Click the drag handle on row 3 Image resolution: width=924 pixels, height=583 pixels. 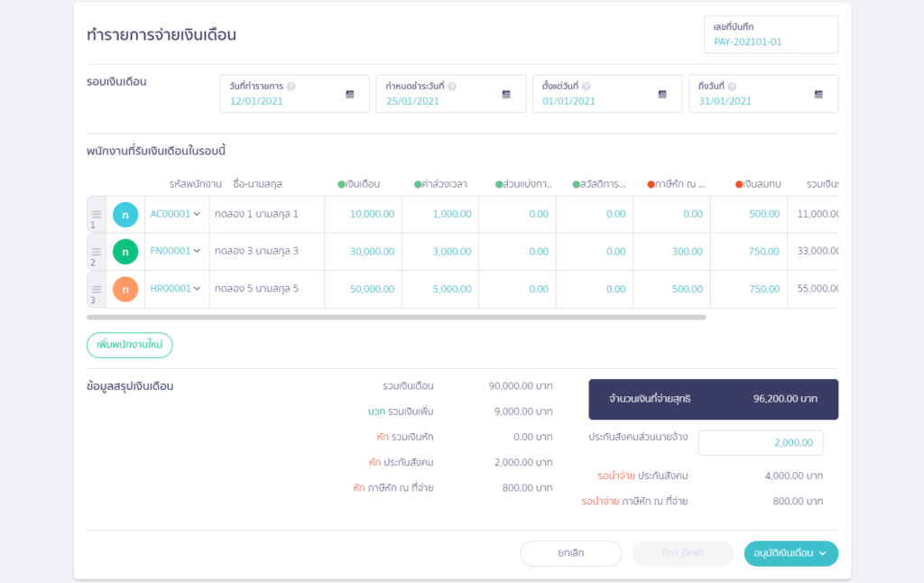coord(95,289)
